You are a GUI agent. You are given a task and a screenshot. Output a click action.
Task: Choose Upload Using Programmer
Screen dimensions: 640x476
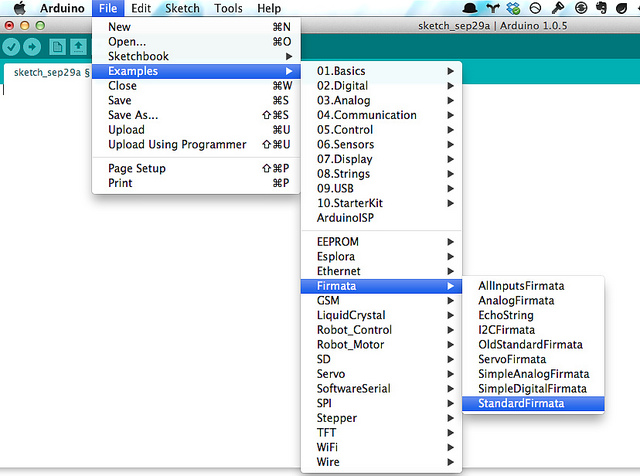[197, 145]
